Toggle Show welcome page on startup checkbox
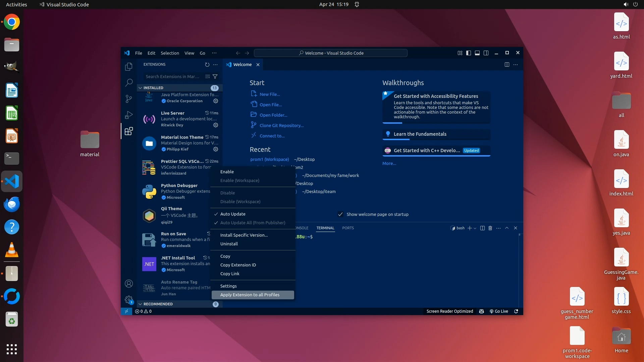644x362 pixels. (340, 214)
